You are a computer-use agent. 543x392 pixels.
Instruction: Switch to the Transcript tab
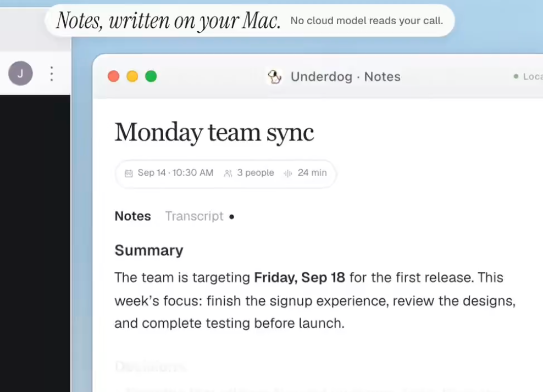tap(194, 216)
